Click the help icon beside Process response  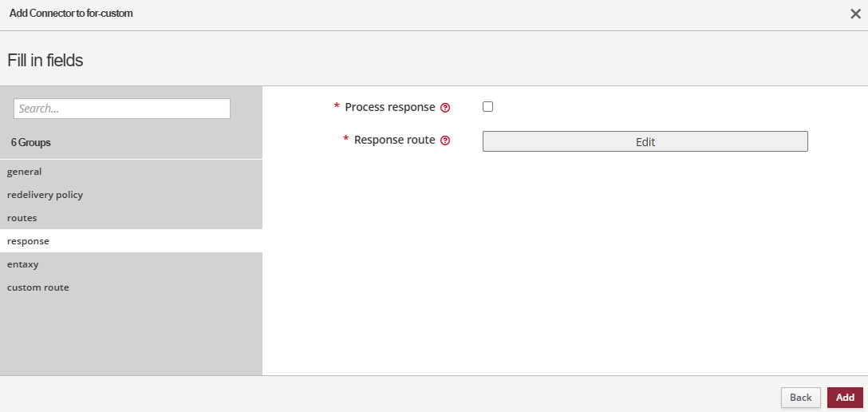tap(445, 108)
